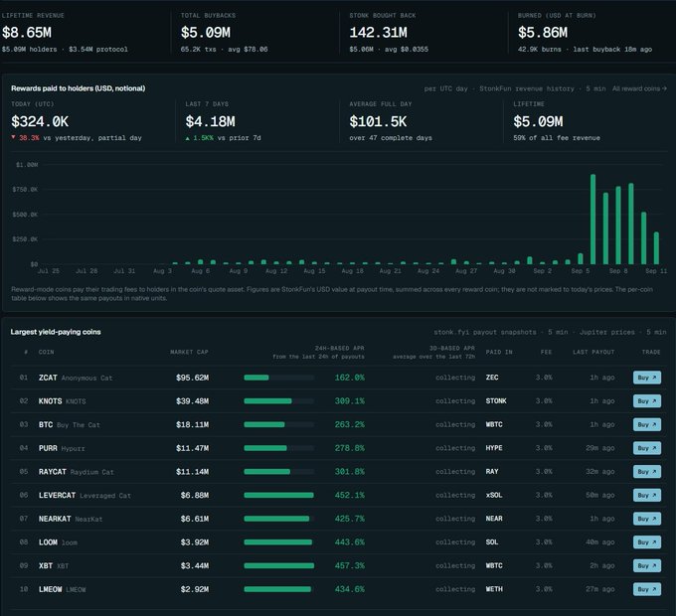Click the $5.86M burned value

tap(543, 33)
